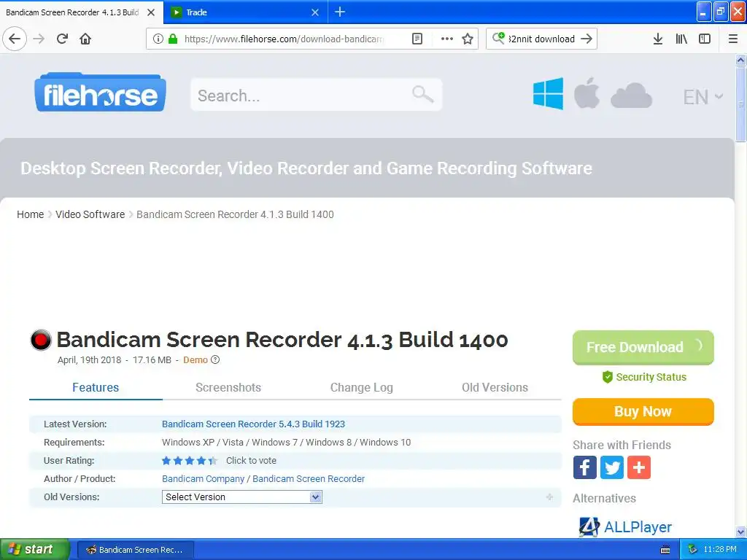Click the green padlock security icon
Screen dimensions: 747x560
pos(173,39)
